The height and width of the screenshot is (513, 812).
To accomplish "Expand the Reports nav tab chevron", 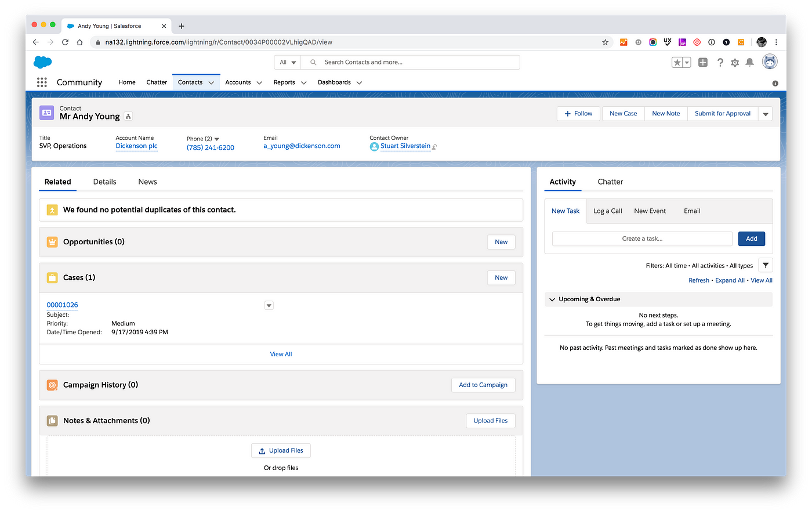I will 303,83.
